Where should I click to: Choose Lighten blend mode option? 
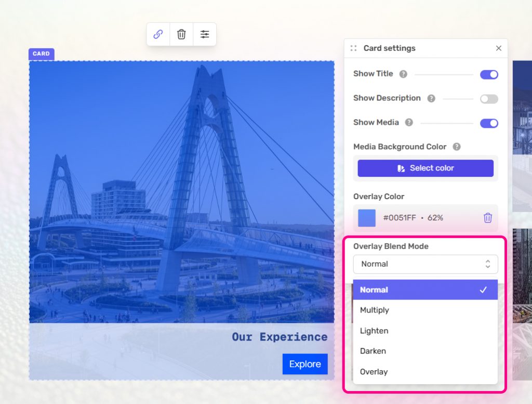pos(374,331)
